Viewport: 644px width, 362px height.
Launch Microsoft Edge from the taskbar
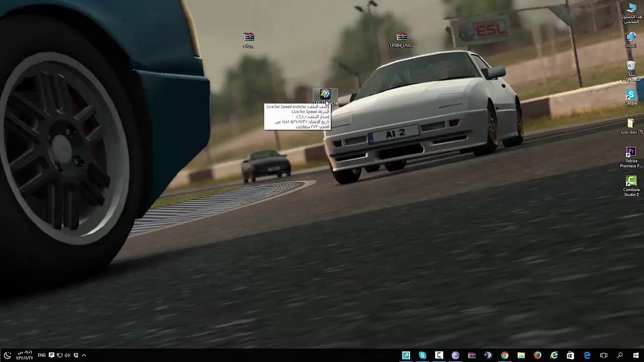click(587, 355)
